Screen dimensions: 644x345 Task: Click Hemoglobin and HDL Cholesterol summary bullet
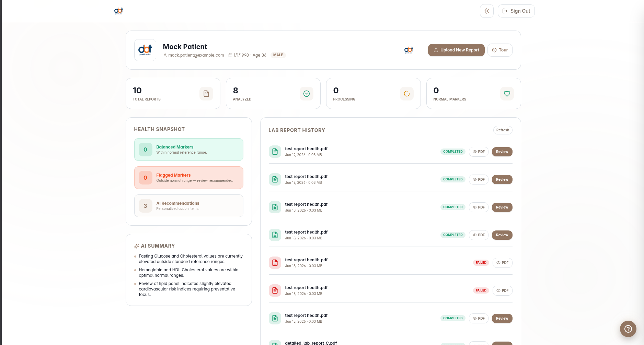pos(188,273)
